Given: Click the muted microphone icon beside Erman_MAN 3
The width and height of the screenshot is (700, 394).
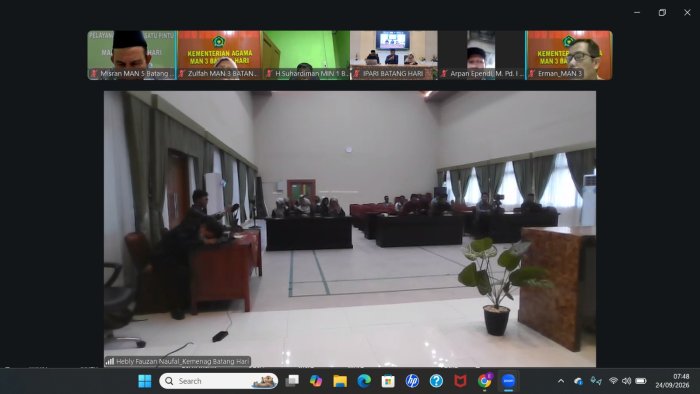Looking at the screenshot, I should 532,74.
